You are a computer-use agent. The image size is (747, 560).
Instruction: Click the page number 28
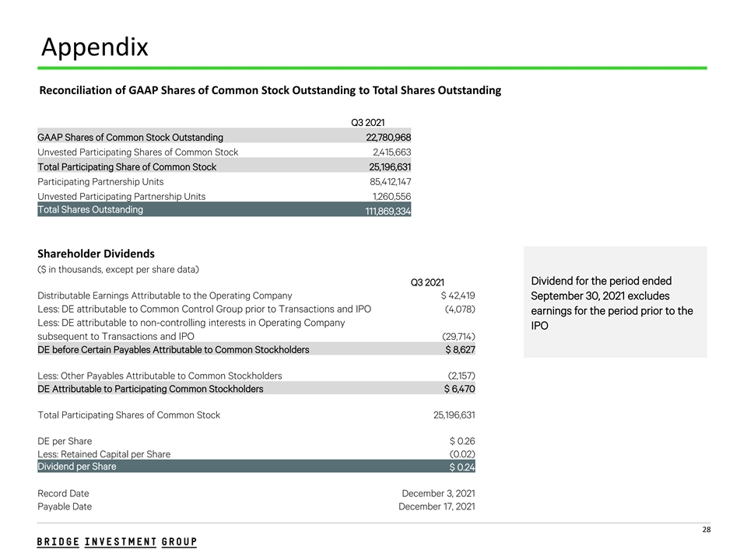click(706, 530)
